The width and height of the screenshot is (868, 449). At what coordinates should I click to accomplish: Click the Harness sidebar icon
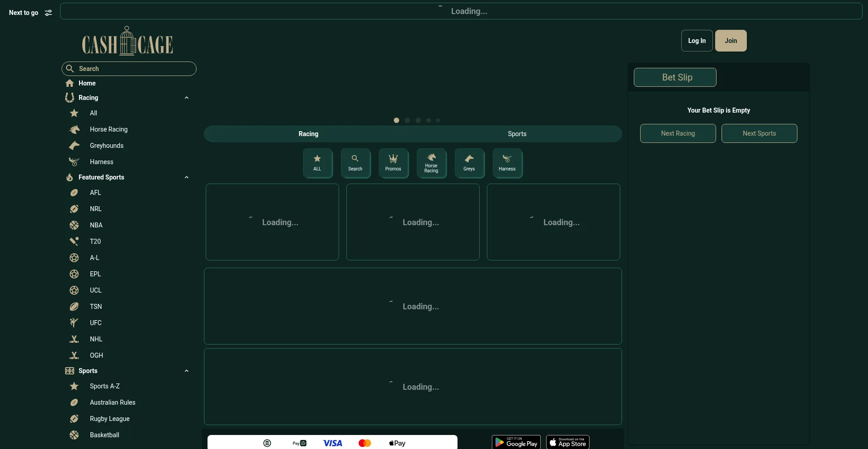coord(74,162)
